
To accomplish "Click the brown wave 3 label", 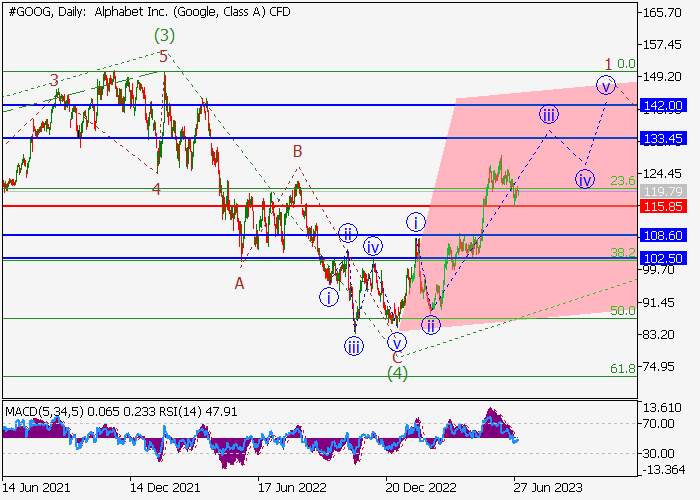I will coord(54,80).
